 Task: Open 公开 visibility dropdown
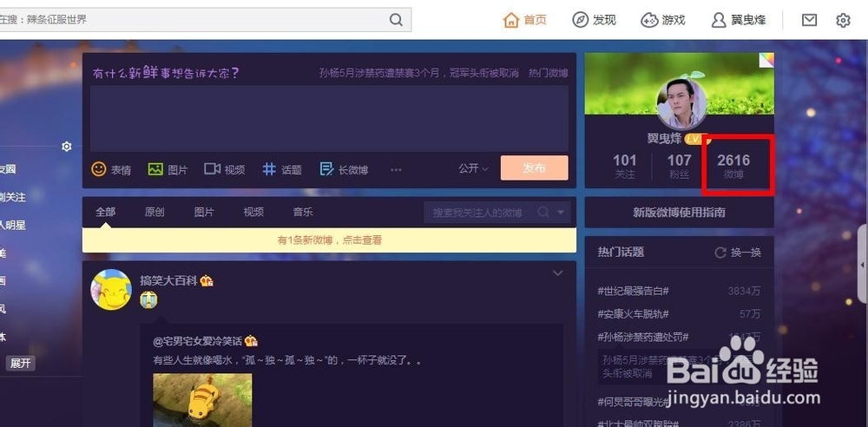coord(473,168)
